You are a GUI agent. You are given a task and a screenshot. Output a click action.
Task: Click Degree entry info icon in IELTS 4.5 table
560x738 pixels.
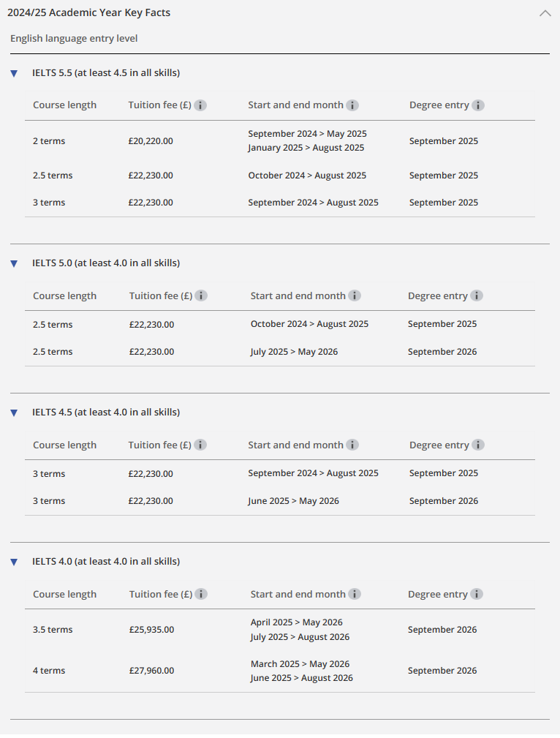478,445
